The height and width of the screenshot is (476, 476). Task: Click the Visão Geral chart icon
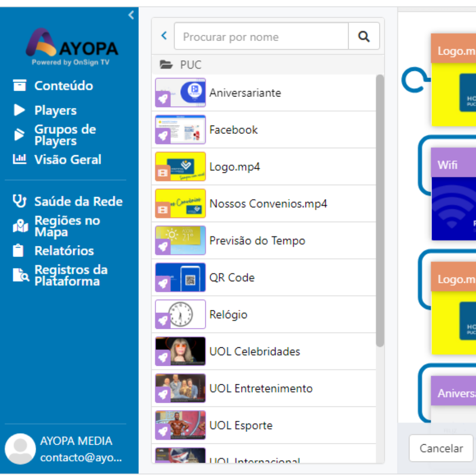[x=20, y=159]
